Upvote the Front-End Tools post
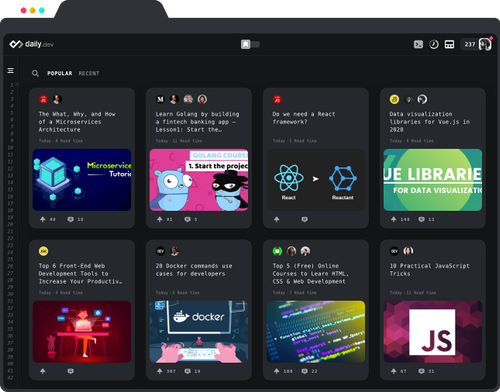The image size is (500, 392). (43, 371)
